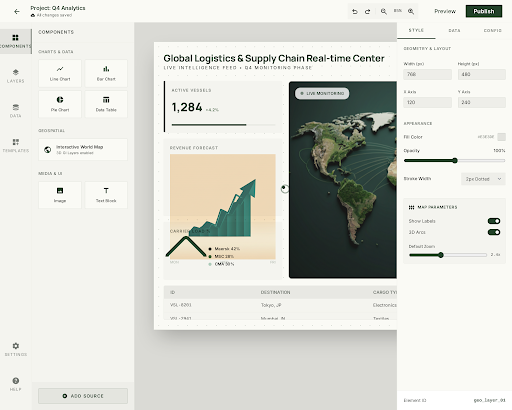The width and height of the screenshot is (512, 410).
Task: Add a Line Chart component
Action: (60, 73)
